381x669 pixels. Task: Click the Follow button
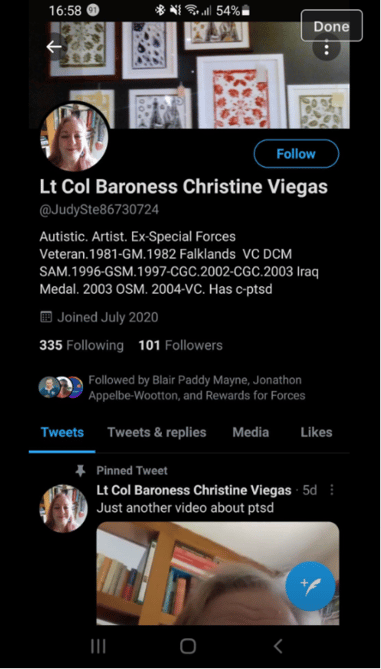[x=296, y=154]
